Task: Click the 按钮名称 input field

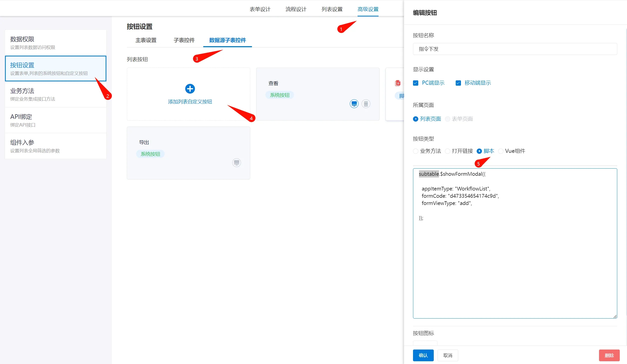Action: [515, 49]
